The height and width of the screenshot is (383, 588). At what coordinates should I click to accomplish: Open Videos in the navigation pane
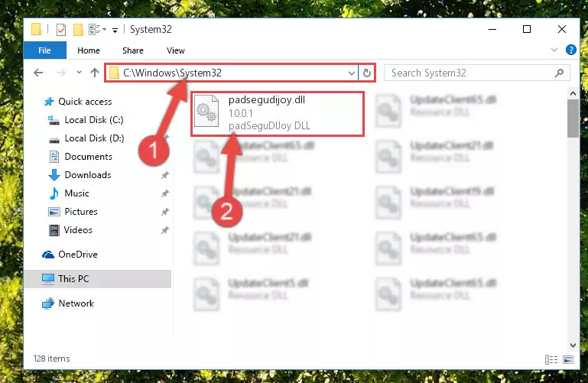(78, 230)
